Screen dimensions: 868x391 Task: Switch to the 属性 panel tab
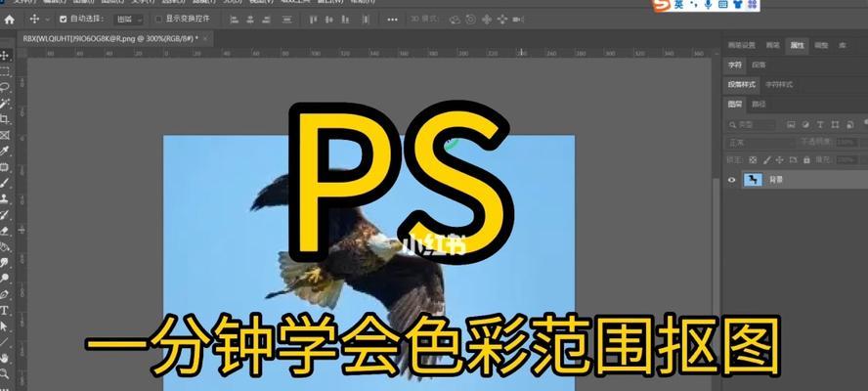click(x=798, y=45)
